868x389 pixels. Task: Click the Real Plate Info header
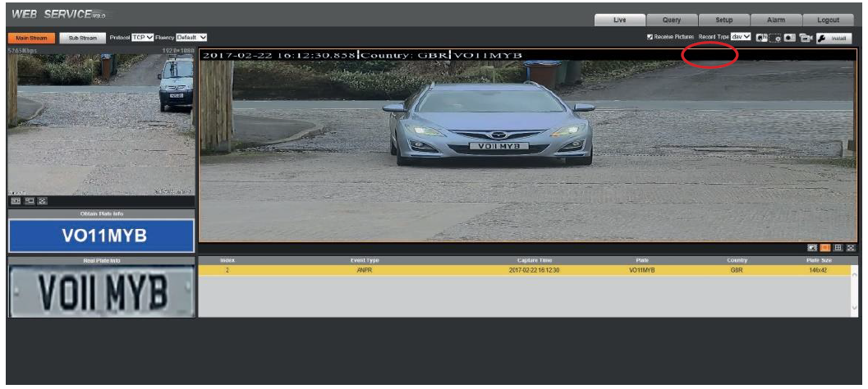(101, 260)
